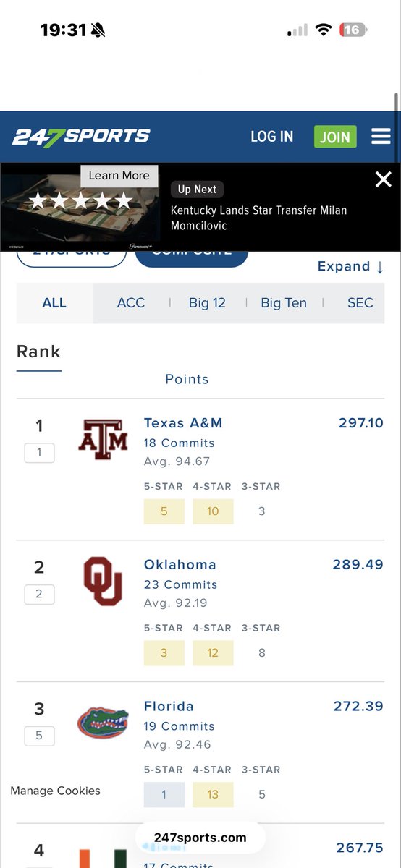Open Oklahoma 23 Commits link
The width and height of the screenshot is (401, 868).
180,584
